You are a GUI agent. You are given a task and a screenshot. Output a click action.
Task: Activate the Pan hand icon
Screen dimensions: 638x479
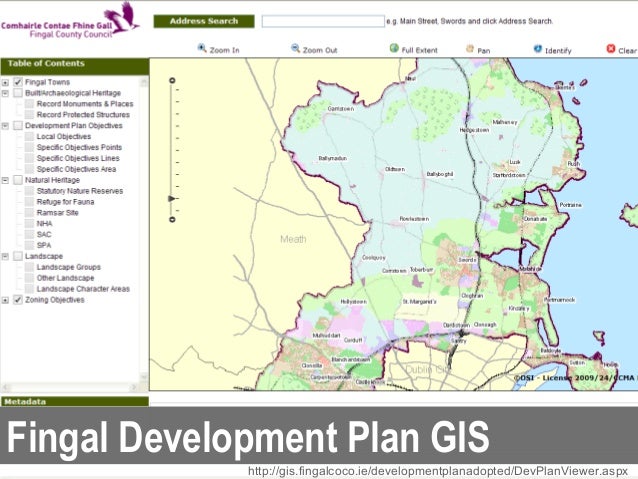[x=470, y=49]
